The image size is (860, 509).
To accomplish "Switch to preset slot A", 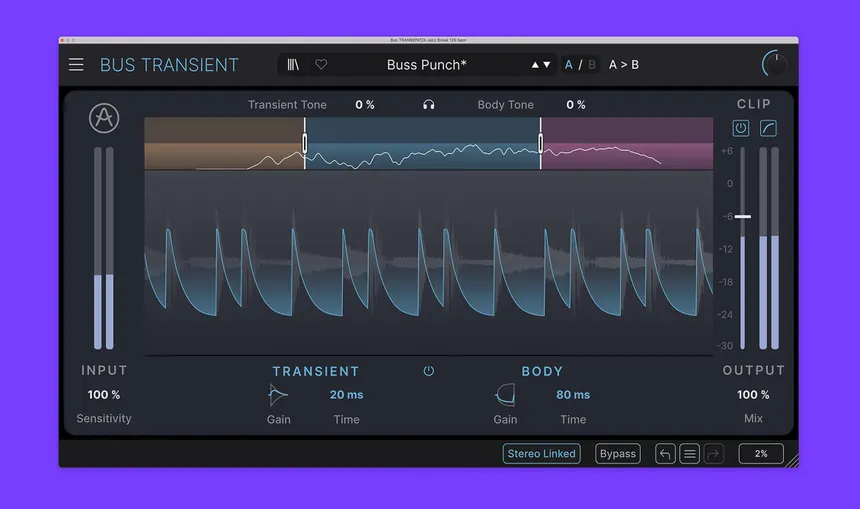I will click(x=569, y=65).
